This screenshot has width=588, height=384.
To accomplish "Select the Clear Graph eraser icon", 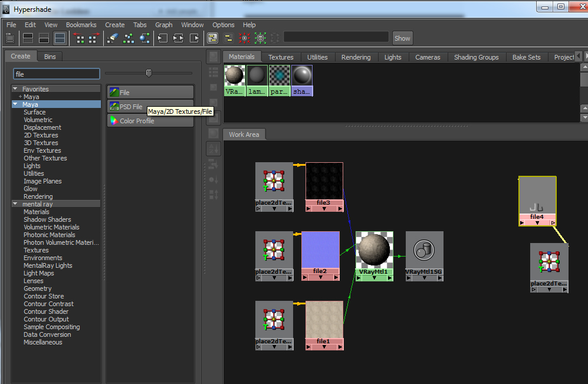I will pos(113,38).
